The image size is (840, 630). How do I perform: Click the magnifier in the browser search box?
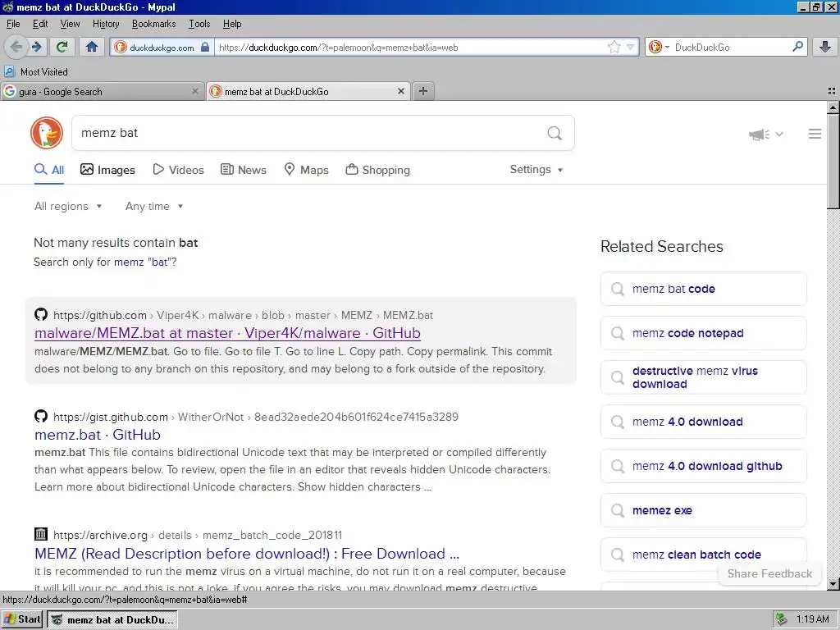pyautogui.click(x=797, y=47)
